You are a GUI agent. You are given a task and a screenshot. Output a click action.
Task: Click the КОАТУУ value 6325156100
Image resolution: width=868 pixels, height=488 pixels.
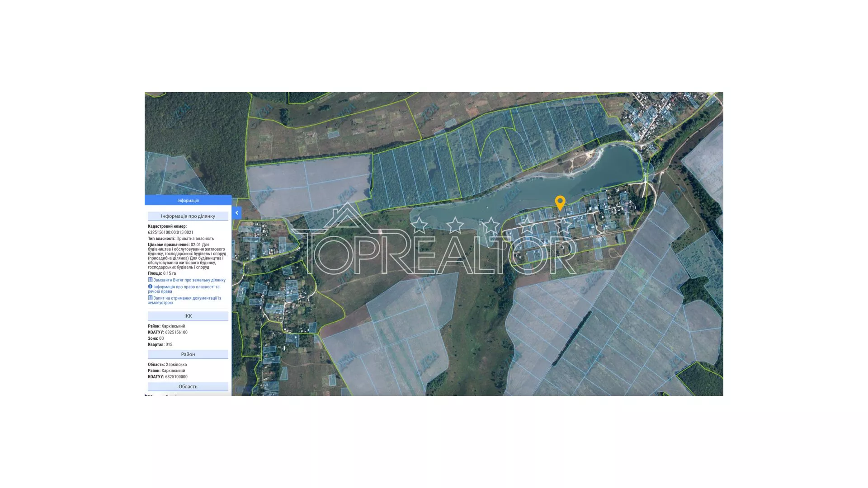(176, 332)
